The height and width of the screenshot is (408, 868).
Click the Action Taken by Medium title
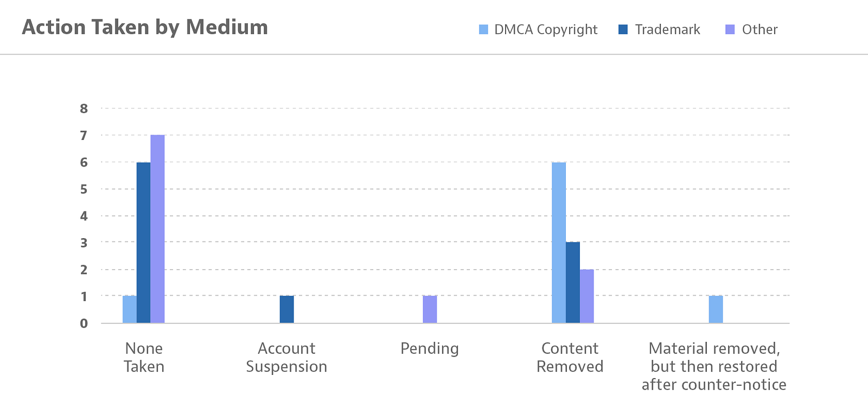145,27
